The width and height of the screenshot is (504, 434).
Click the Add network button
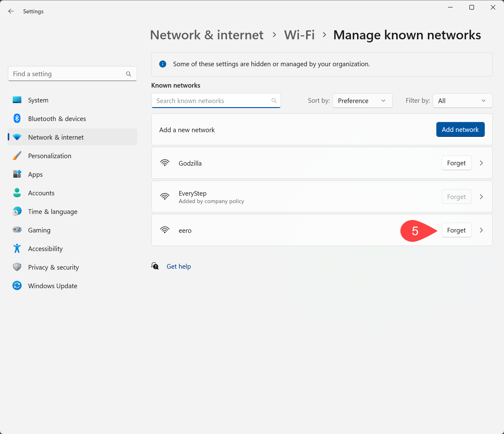tap(460, 129)
